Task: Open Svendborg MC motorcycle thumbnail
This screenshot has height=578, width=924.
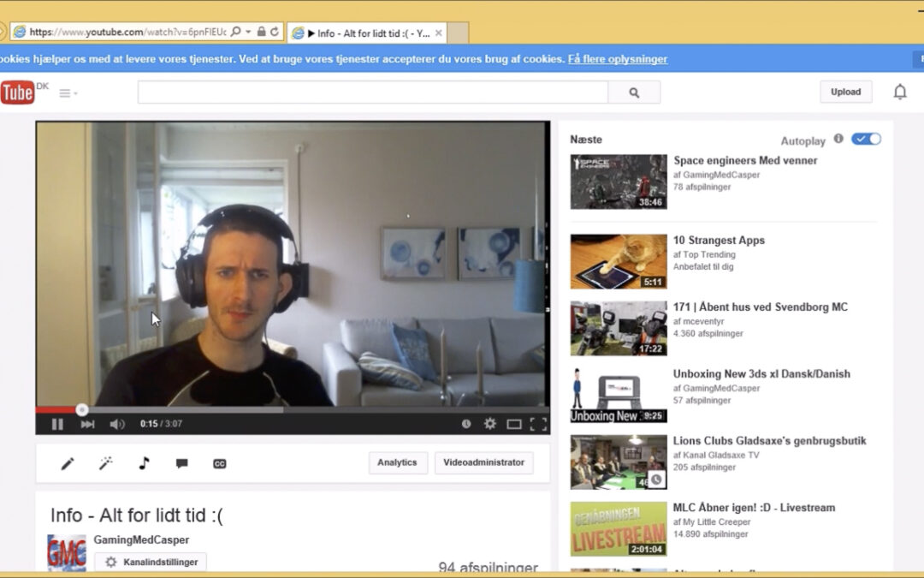Action: (x=619, y=328)
